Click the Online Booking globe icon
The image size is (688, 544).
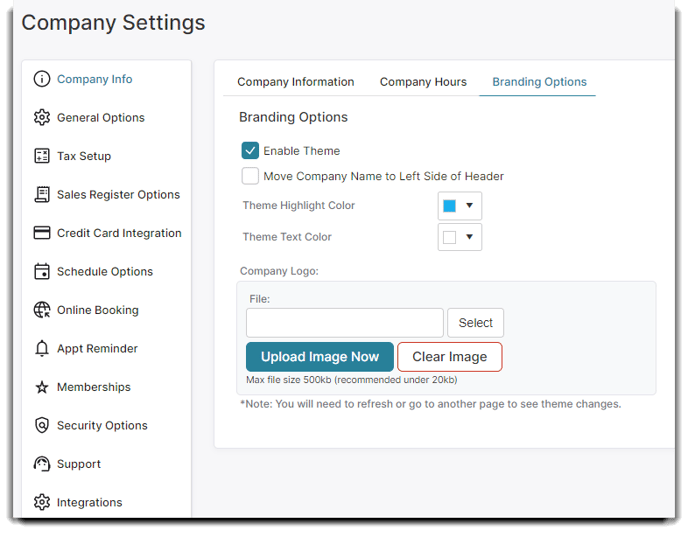click(42, 310)
